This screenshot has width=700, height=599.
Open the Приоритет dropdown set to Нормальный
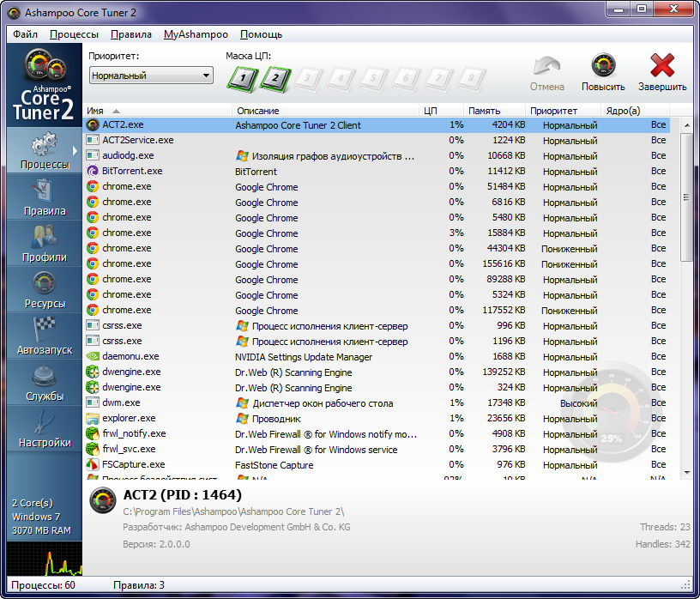(x=151, y=76)
